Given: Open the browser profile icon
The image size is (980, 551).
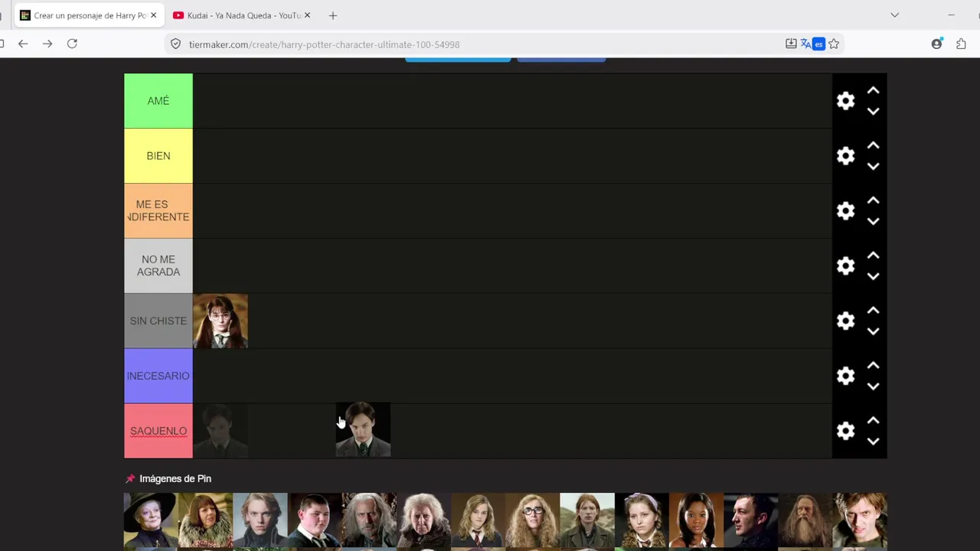Looking at the screenshot, I should (936, 44).
